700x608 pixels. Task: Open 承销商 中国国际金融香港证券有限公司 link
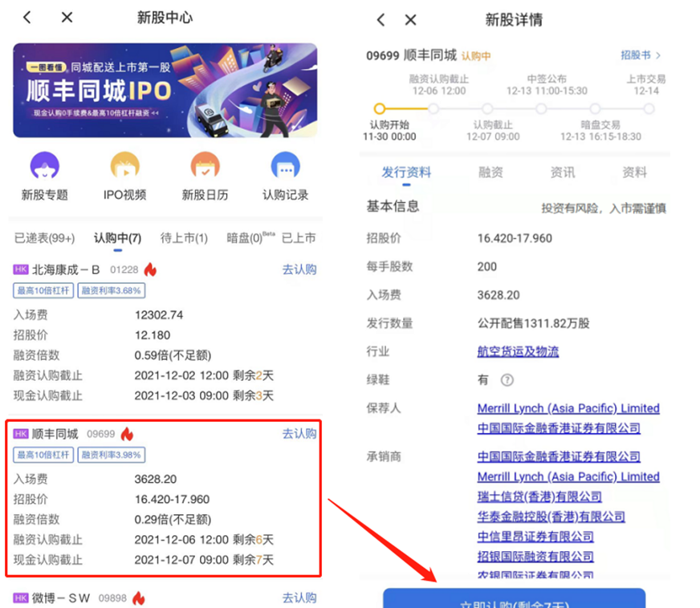tap(559, 456)
